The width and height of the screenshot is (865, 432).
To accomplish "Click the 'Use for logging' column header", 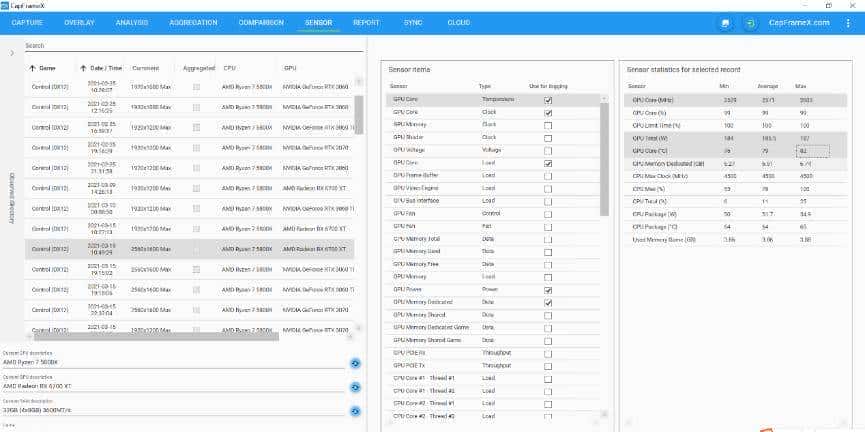I will click(x=548, y=86).
